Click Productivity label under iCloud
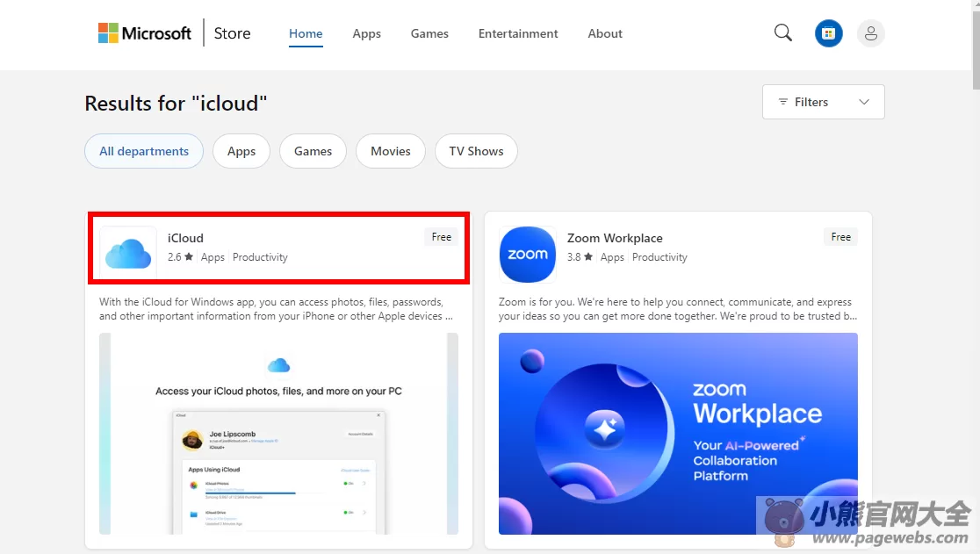The width and height of the screenshot is (980, 554). tap(260, 256)
